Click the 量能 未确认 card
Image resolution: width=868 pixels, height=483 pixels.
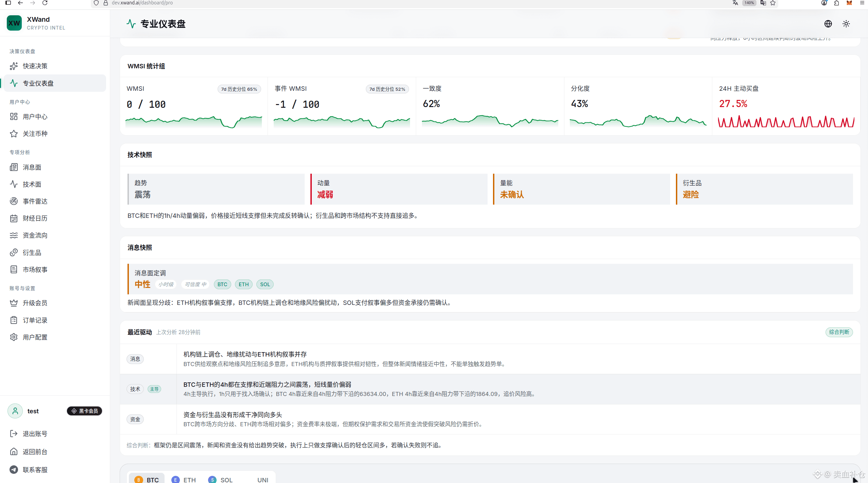click(x=582, y=189)
